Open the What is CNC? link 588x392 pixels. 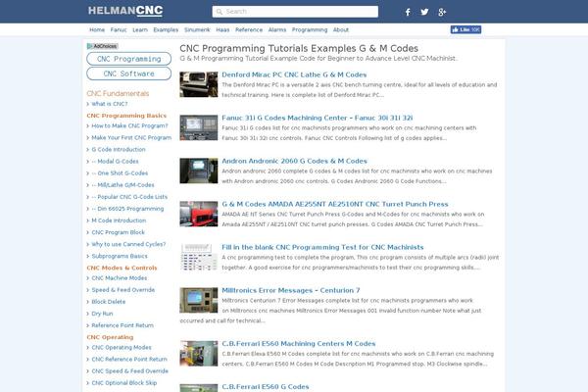(110, 104)
